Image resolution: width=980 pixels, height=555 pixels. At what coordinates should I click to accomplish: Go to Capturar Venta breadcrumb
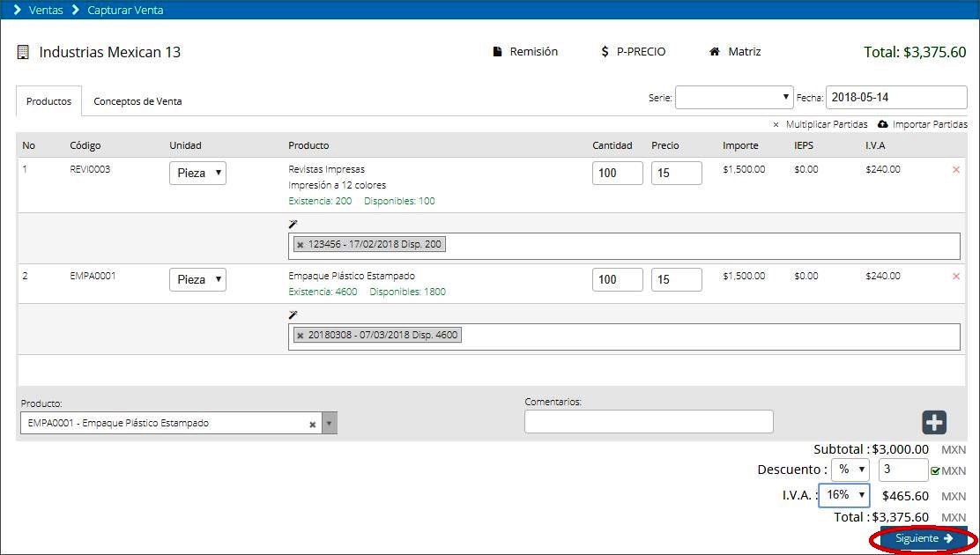tap(125, 10)
